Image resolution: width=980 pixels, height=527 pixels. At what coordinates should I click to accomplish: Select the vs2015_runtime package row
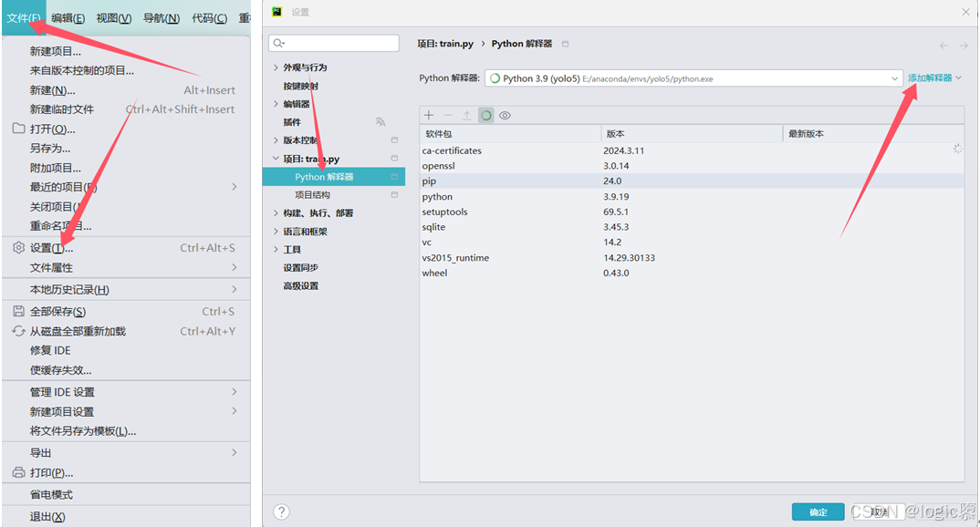(692, 258)
